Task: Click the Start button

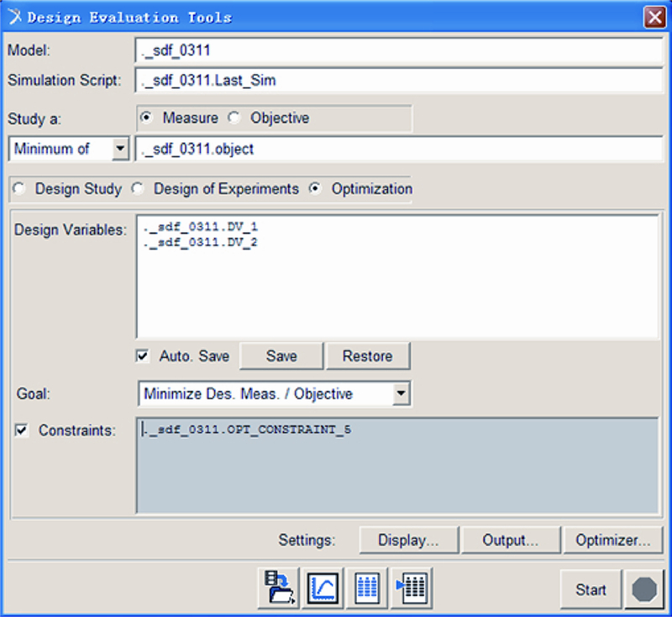Action: point(591,589)
